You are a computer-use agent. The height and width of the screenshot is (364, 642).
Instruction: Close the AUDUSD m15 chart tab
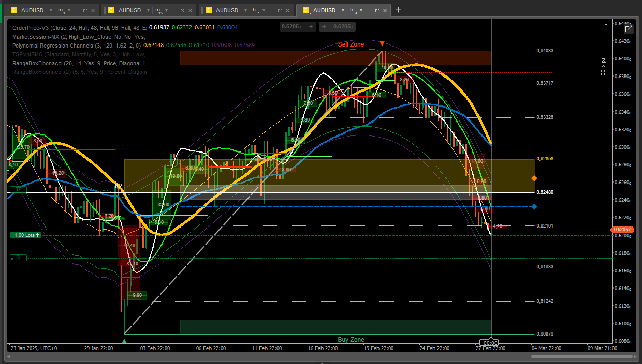[190, 10]
